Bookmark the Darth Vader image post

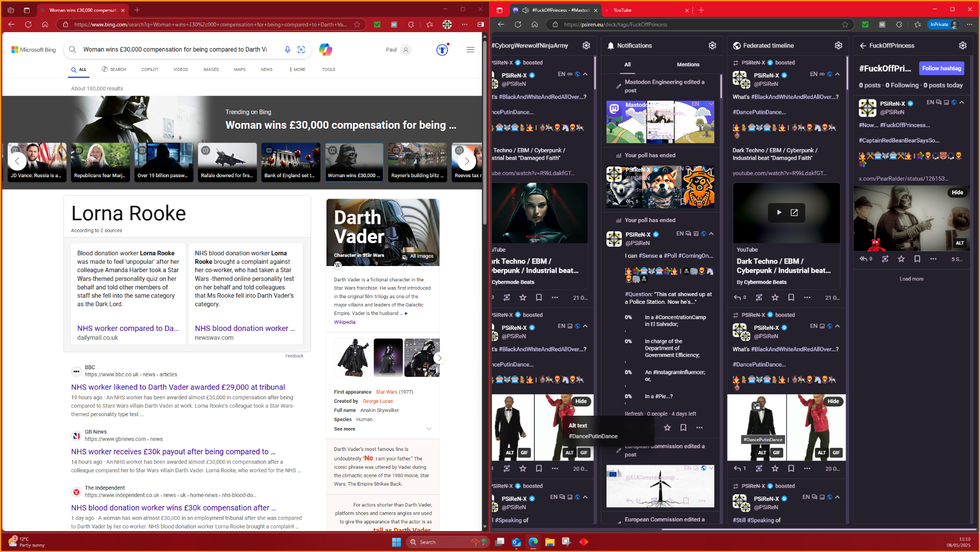click(917, 259)
